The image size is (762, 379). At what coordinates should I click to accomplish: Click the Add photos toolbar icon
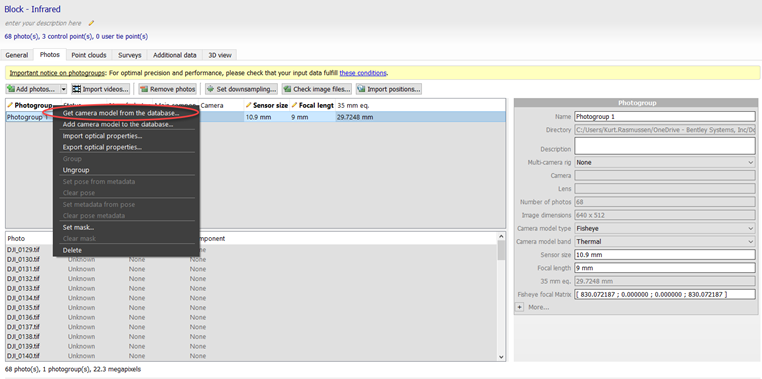pos(11,89)
